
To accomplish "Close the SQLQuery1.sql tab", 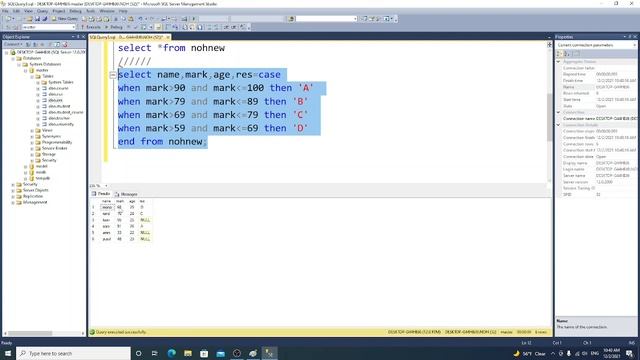I will (x=168, y=37).
